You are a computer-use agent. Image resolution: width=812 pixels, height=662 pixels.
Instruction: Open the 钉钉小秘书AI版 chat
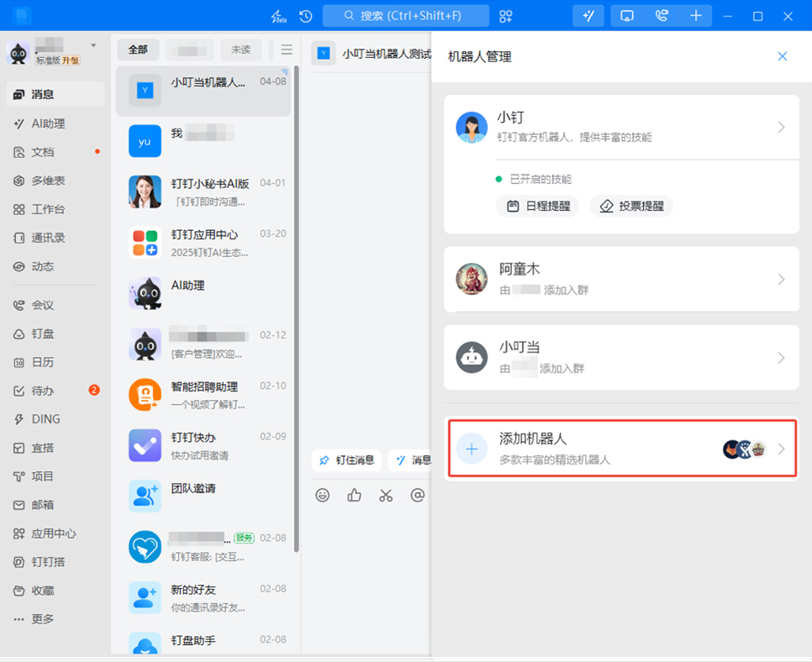[x=203, y=192]
